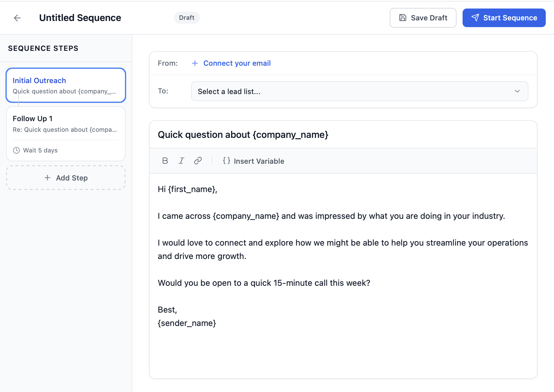The width and height of the screenshot is (554, 392).
Task: Expand the lead list chevron
Action: (x=517, y=91)
